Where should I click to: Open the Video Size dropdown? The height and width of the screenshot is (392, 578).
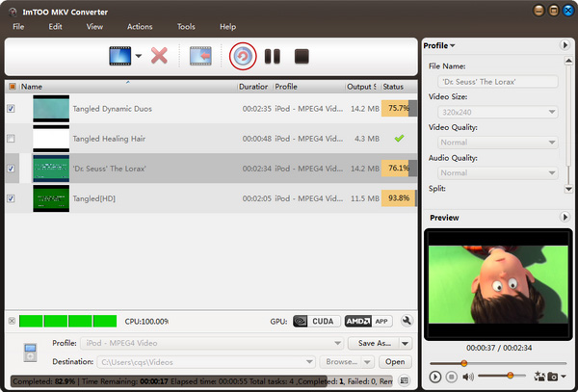(x=498, y=112)
